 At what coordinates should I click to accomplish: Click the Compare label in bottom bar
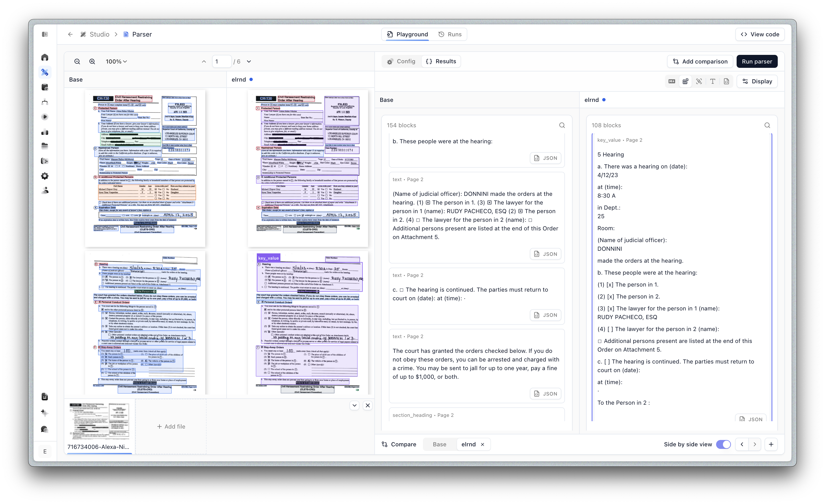coord(399,444)
